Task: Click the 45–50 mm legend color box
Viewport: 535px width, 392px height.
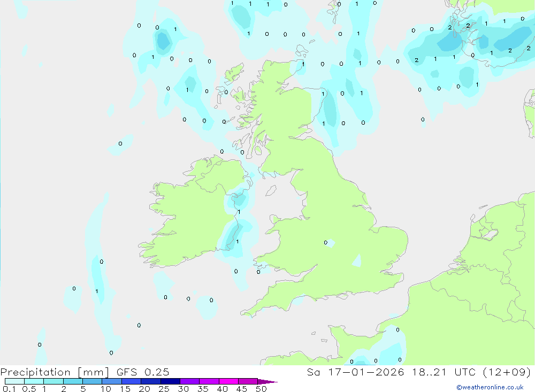Action: tap(248, 381)
